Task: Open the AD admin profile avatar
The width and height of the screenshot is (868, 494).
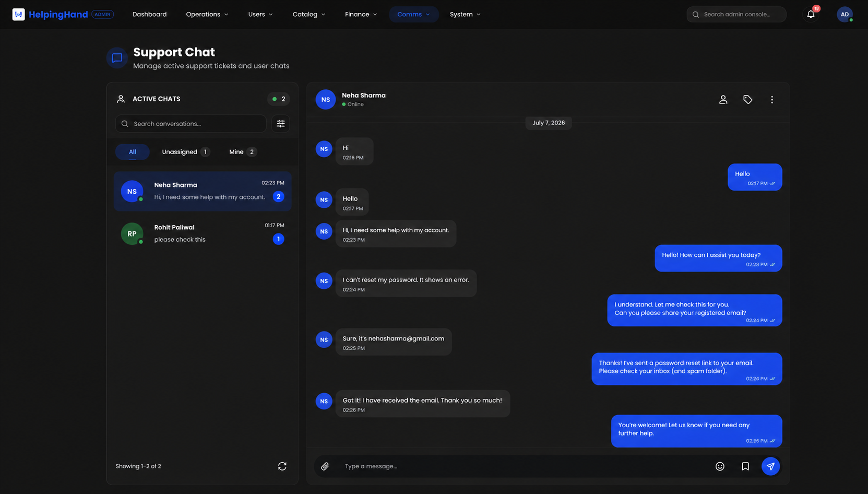Action: (845, 14)
